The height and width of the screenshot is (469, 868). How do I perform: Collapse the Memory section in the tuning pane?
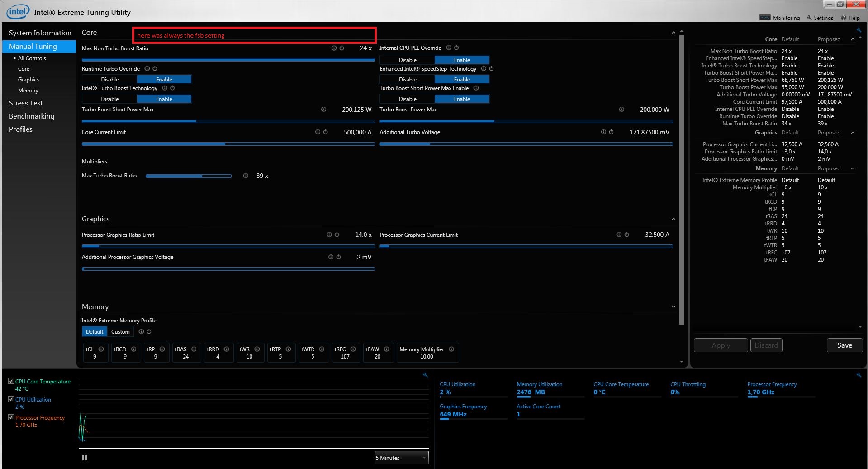pyautogui.click(x=674, y=307)
